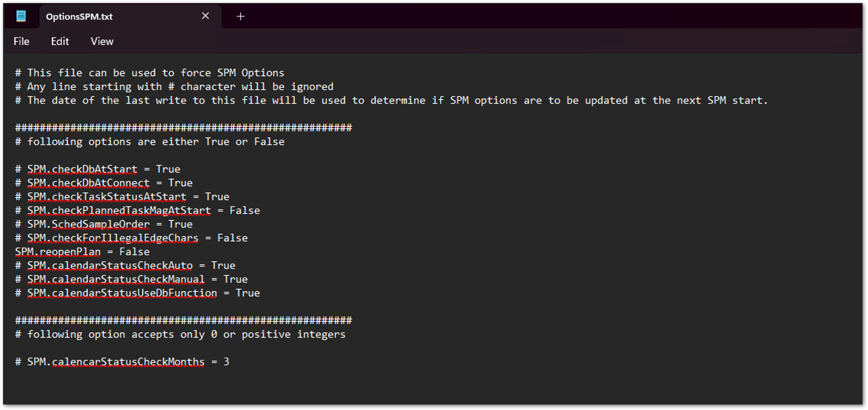Screen dimensions: 868x410
Task: Click on SPM.calencarStatusCheckMonths = 3 line
Action: coord(122,362)
